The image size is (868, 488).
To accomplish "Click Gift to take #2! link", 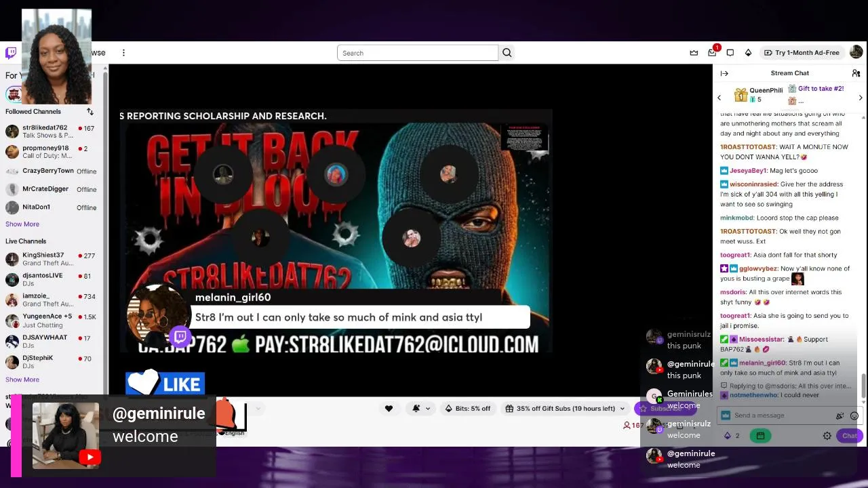I will click(821, 89).
